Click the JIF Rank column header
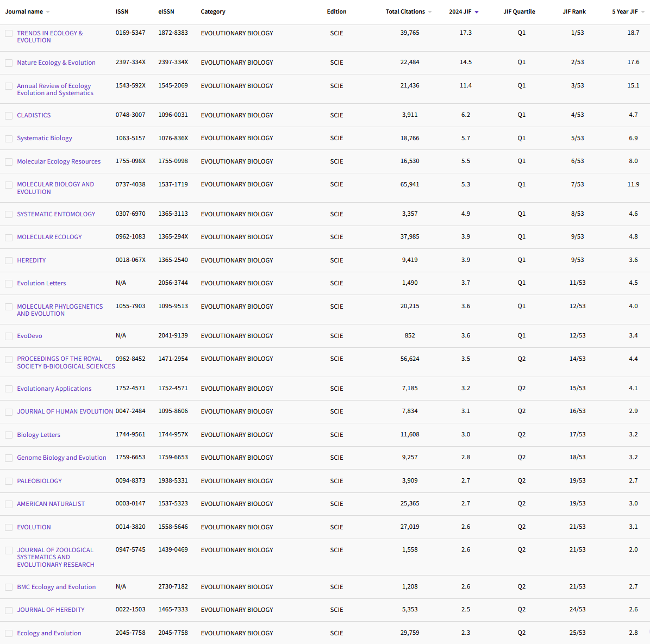The width and height of the screenshot is (650, 644). [574, 11]
